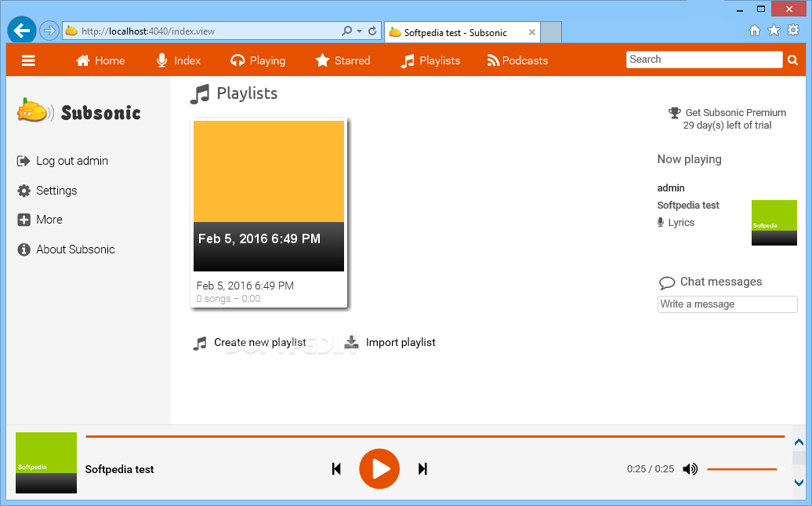Click the log out arrow icon
The width and height of the screenshot is (812, 506).
24,161
